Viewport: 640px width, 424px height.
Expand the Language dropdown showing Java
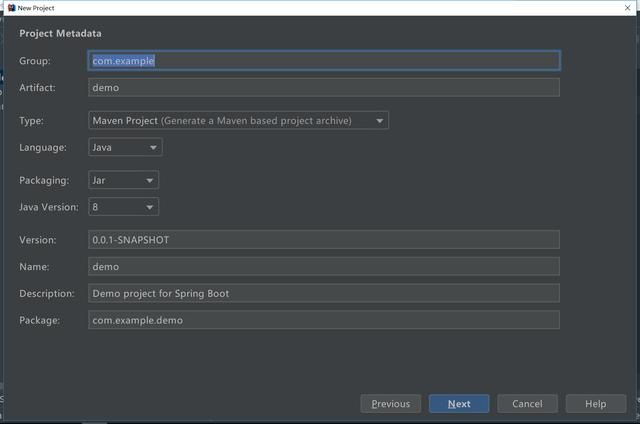tap(125, 147)
